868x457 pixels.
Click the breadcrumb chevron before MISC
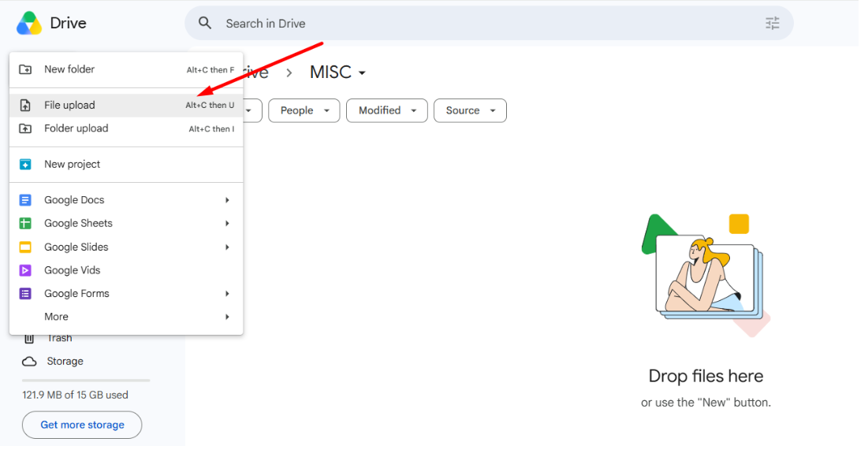point(289,73)
